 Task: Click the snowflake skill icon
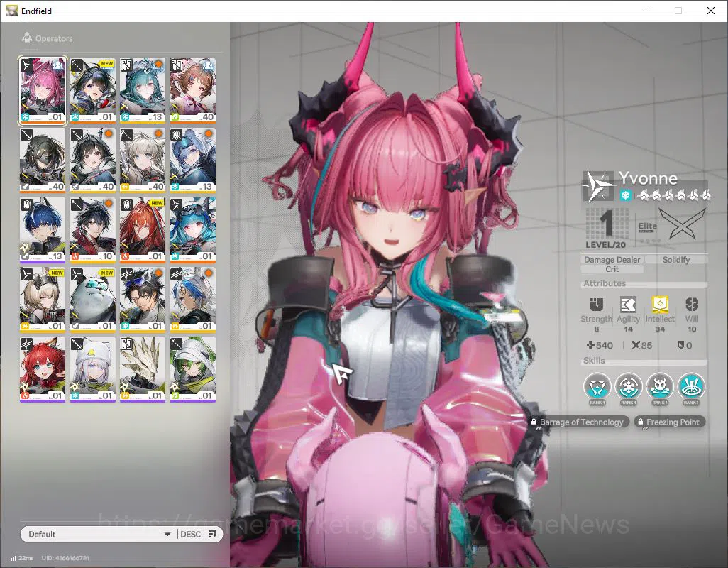(x=629, y=386)
